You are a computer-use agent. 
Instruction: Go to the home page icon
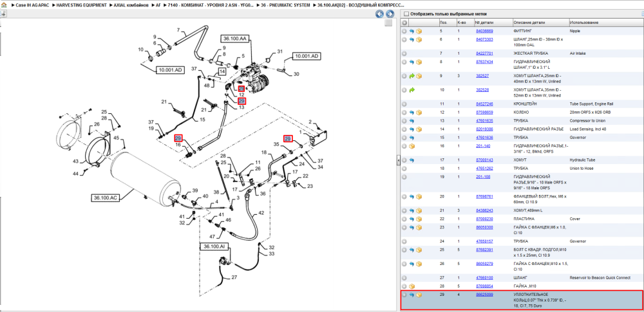click(4, 5)
